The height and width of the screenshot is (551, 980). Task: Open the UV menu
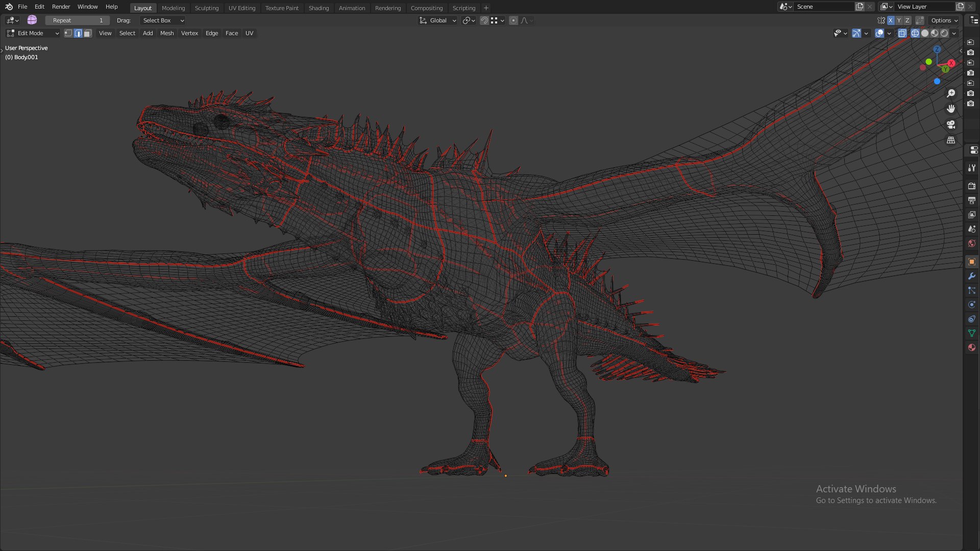coord(249,33)
